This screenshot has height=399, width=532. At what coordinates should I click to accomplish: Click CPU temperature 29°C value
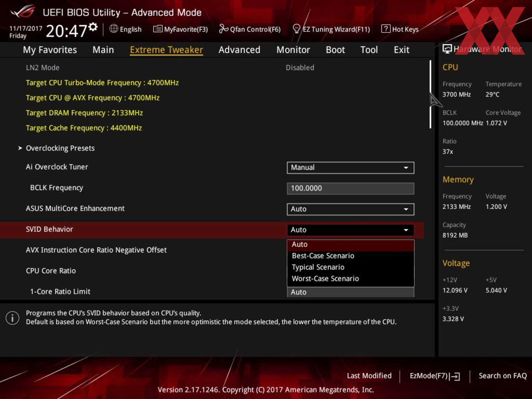[492, 94]
